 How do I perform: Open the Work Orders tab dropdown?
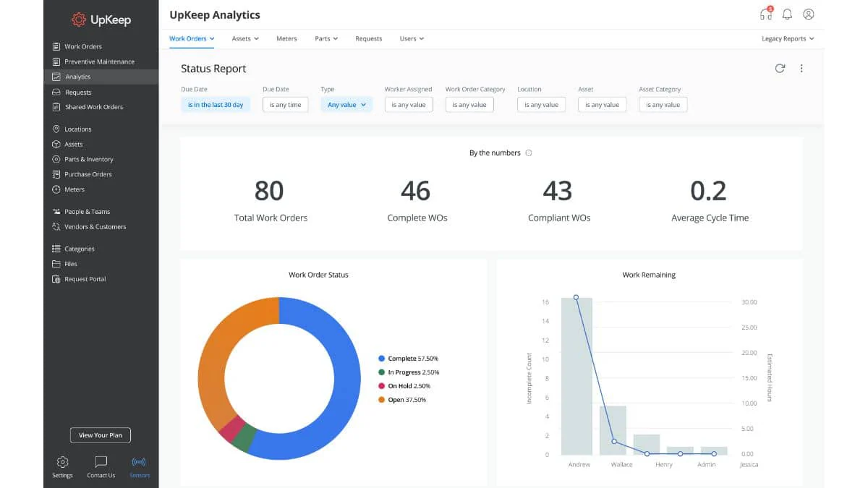[x=192, y=38]
